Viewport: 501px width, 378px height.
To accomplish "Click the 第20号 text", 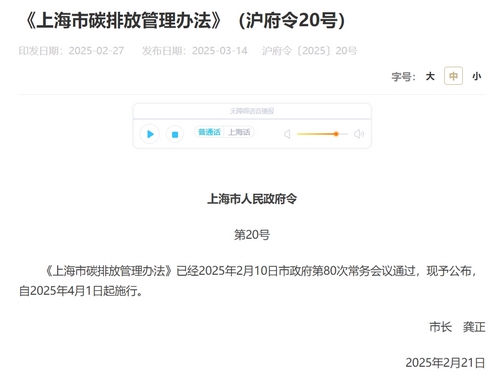I will (x=252, y=235).
